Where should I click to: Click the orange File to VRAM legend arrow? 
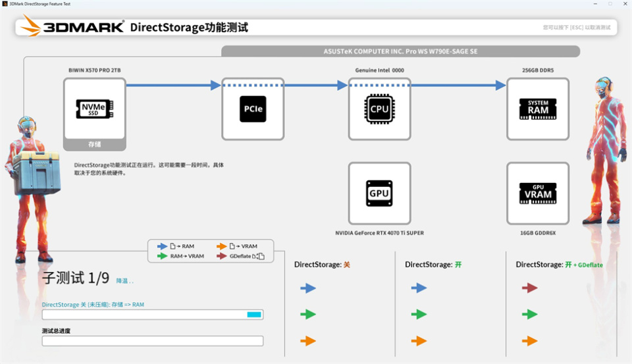point(222,246)
